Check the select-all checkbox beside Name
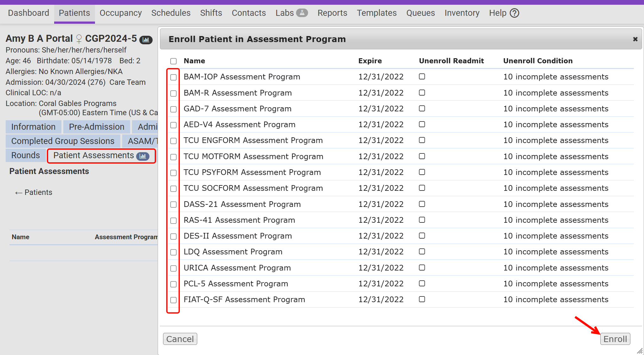Viewport: 644px width, 355px height. (174, 61)
